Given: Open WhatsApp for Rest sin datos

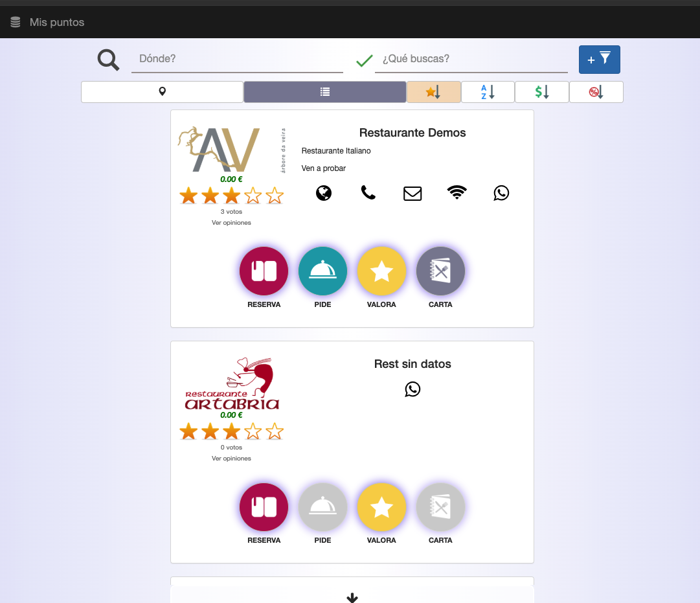Looking at the screenshot, I should [412, 389].
